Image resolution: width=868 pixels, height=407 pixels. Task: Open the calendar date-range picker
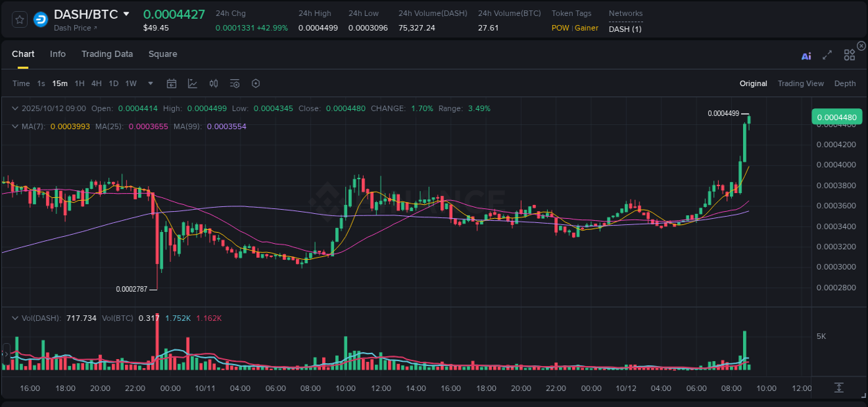pyautogui.click(x=172, y=83)
